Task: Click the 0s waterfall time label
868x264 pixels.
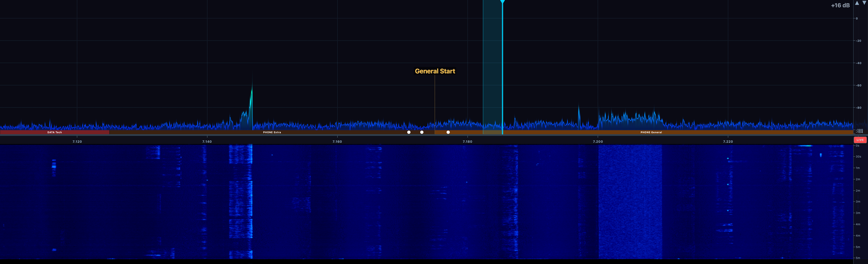Action: pyautogui.click(x=857, y=146)
